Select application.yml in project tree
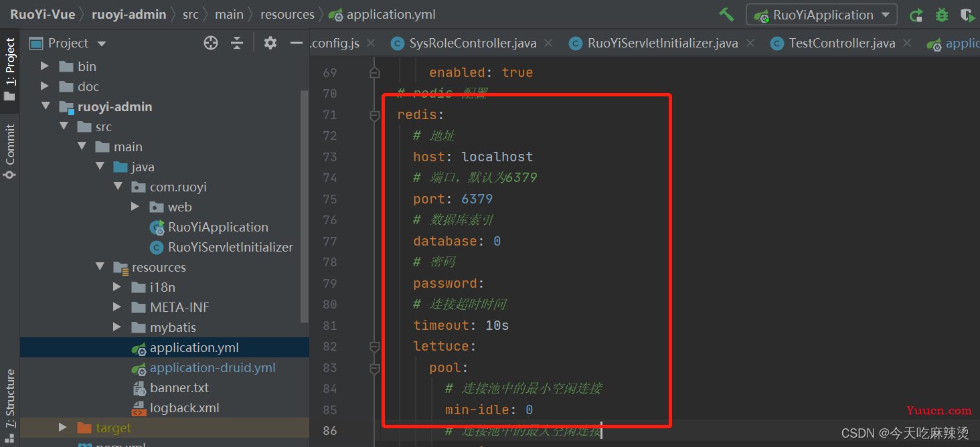 pyautogui.click(x=194, y=347)
